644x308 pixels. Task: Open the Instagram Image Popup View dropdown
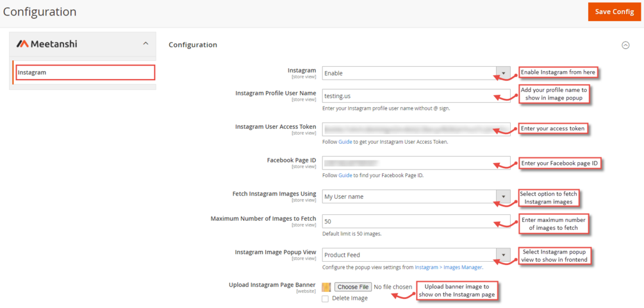[416, 255]
